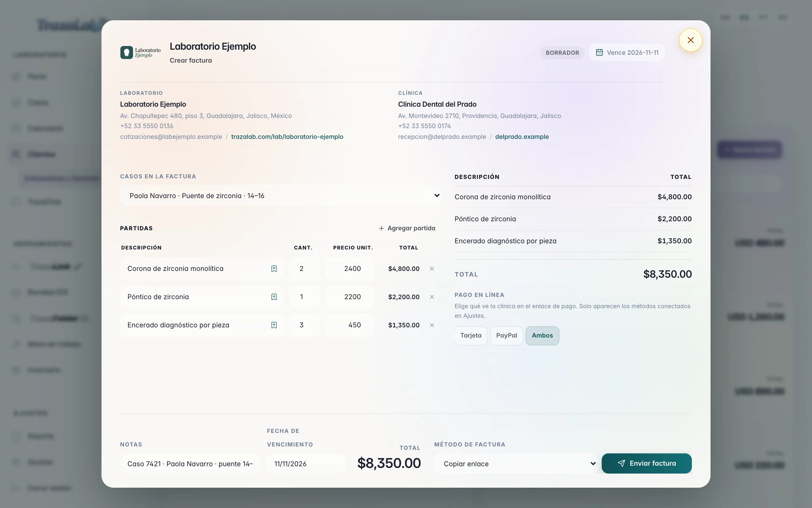
Task: Close the invoice dialog with the X button
Action: click(690, 40)
